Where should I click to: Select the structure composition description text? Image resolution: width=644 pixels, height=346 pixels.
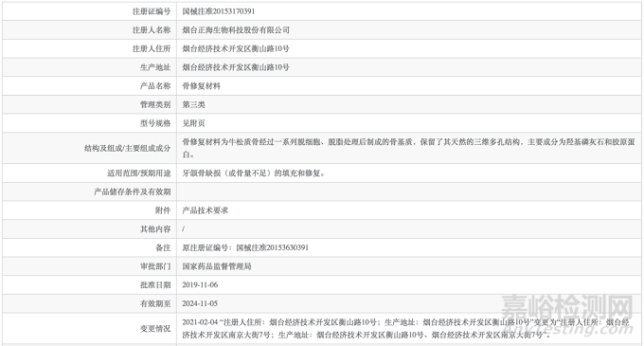(409, 148)
